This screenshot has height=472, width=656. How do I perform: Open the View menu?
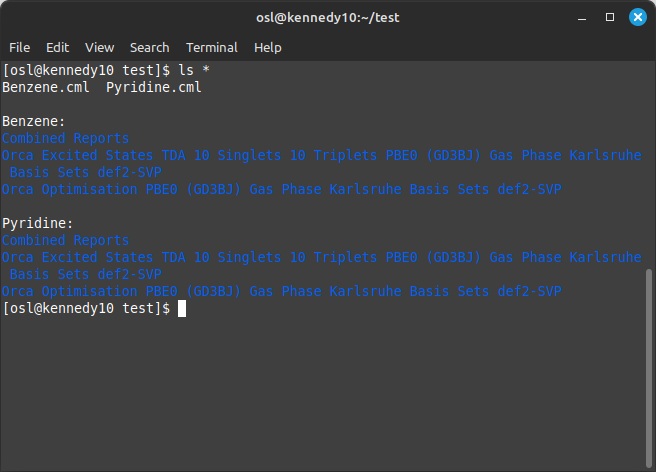tap(100, 48)
